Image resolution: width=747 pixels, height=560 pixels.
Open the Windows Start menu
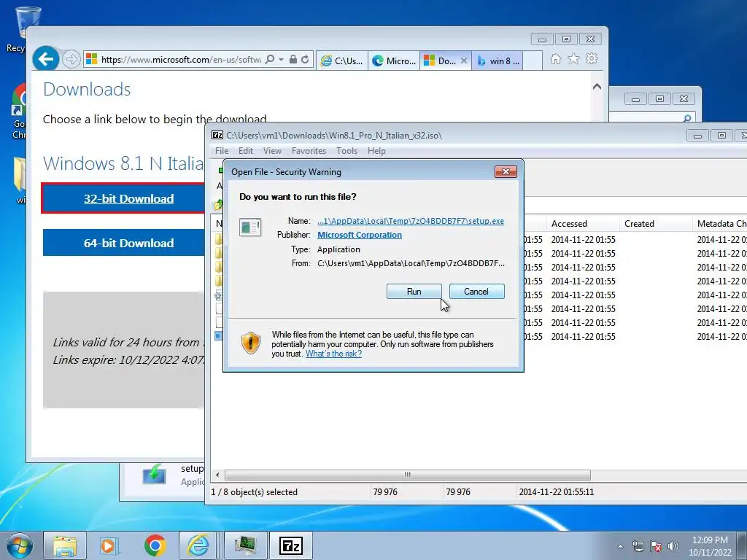point(20,545)
